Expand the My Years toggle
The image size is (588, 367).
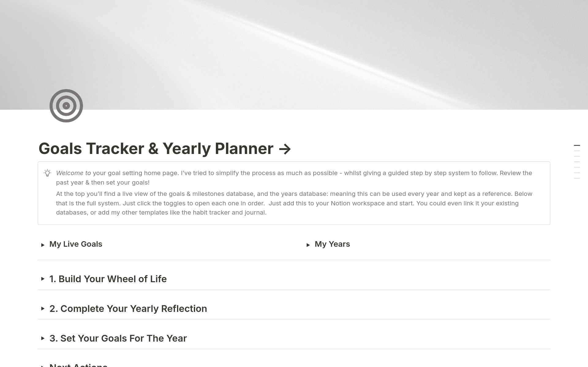(x=309, y=245)
